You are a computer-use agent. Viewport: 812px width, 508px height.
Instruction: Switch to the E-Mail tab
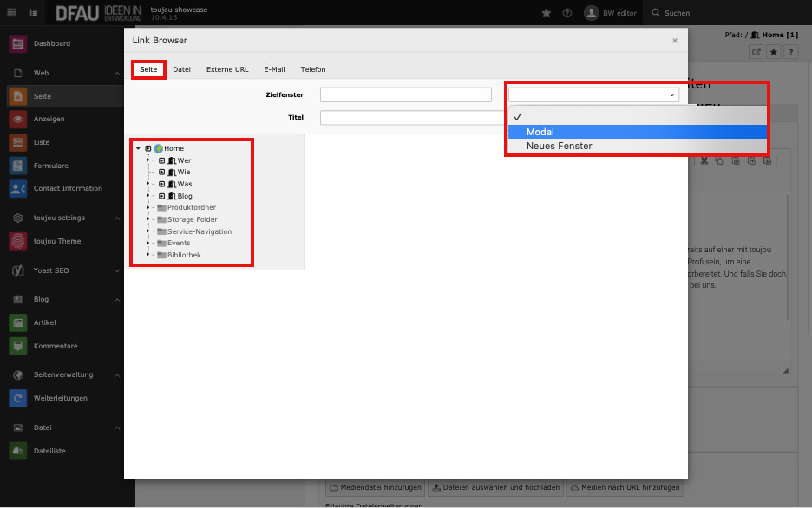[274, 69]
